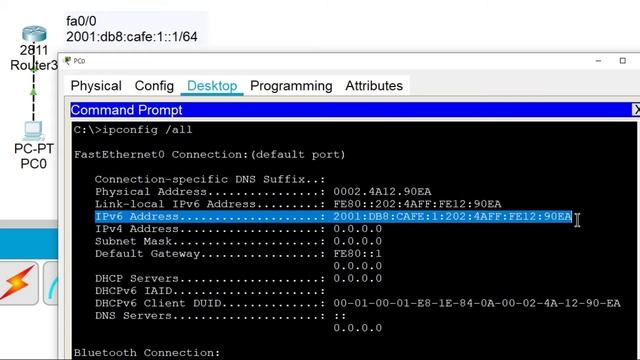Open the Attributes tab
This screenshot has width=640, height=360.
coord(374,86)
